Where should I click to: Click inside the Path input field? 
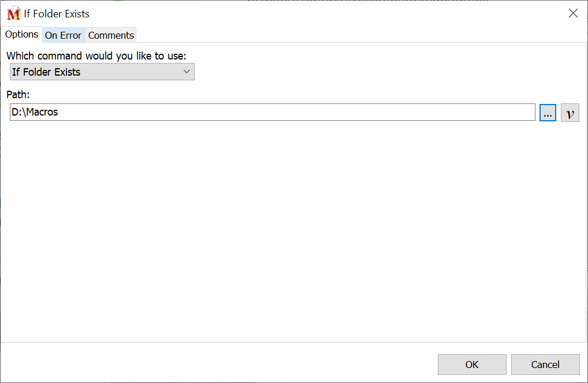[x=289, y=113]
